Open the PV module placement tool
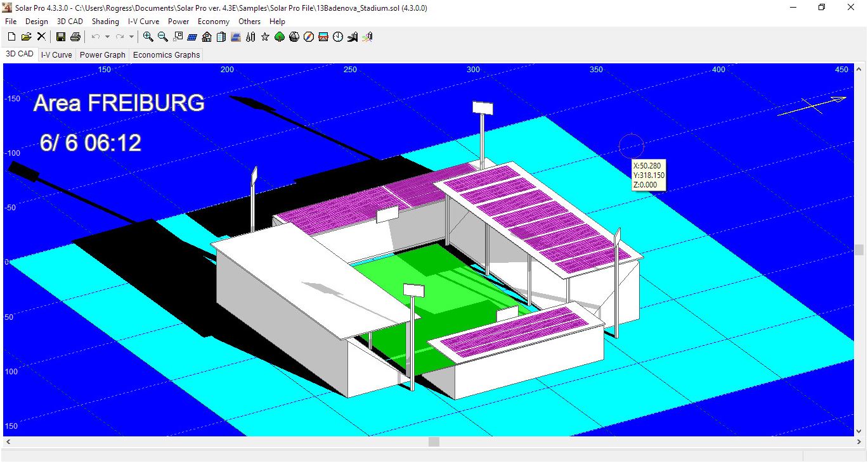Screen dimensions: 868x463 (192, 37)
